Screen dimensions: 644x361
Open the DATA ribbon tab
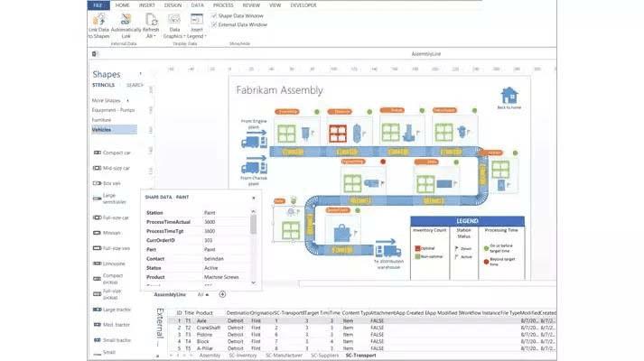197,5
